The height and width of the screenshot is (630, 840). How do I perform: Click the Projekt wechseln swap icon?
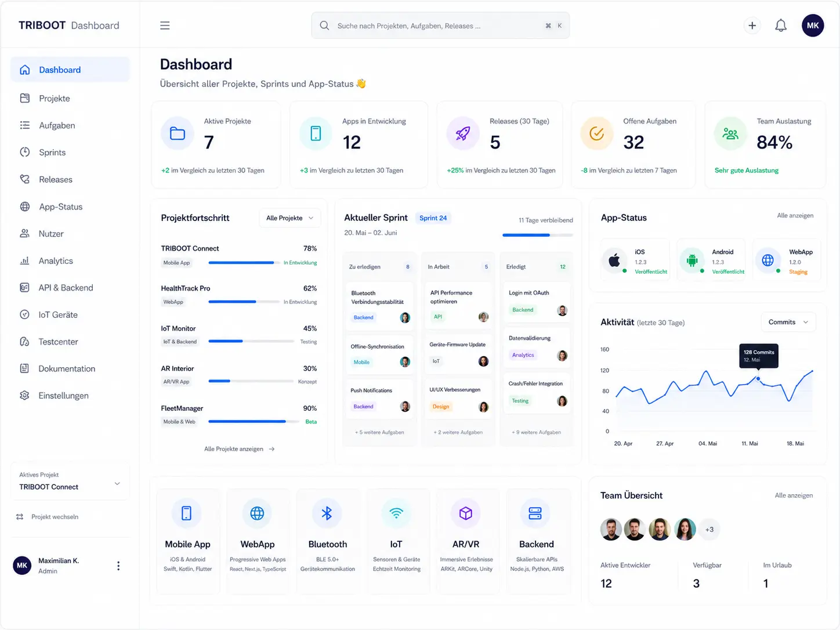tap(20, 516)
